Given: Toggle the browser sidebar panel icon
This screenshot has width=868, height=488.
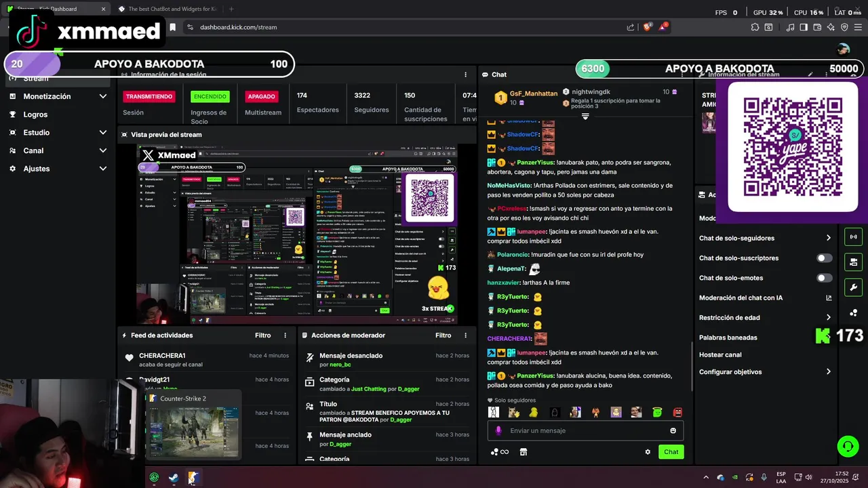Looking at the screenshot, I should coord(804,27).
